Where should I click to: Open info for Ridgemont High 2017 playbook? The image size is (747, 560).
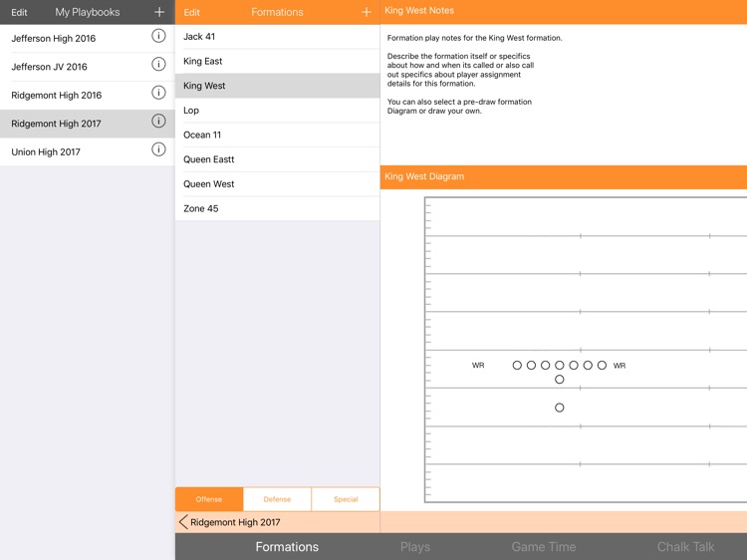coord(158,121)
